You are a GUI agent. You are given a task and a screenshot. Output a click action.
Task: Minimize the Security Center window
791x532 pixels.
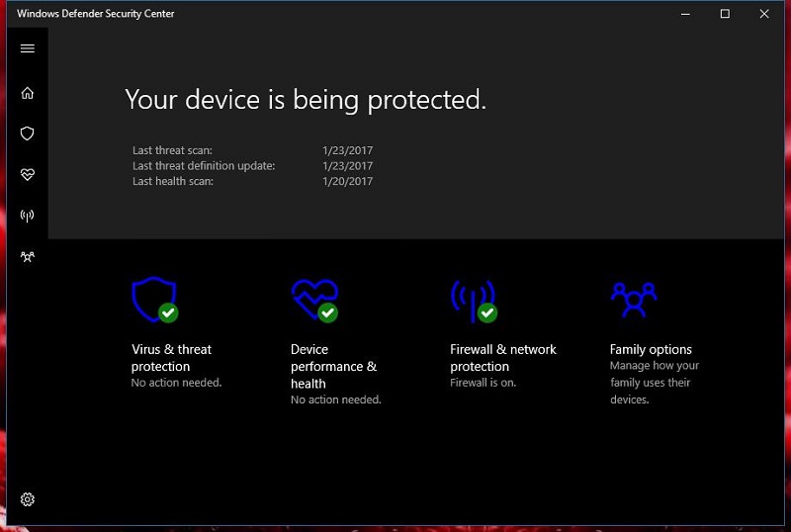point(685,14)
